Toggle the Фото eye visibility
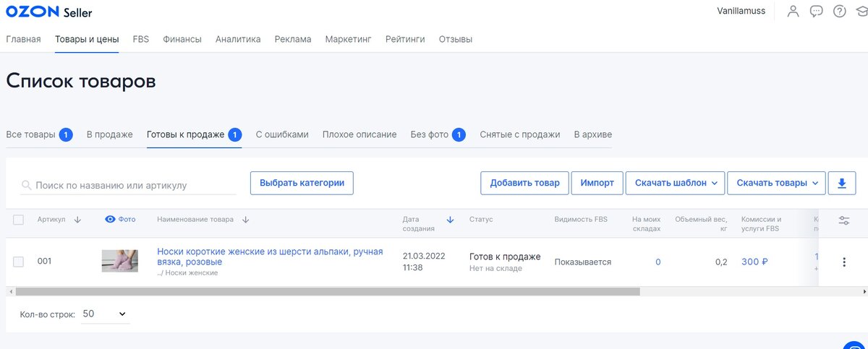The width and height of the screenshot is (868, 349). click(x=111, y=220)
